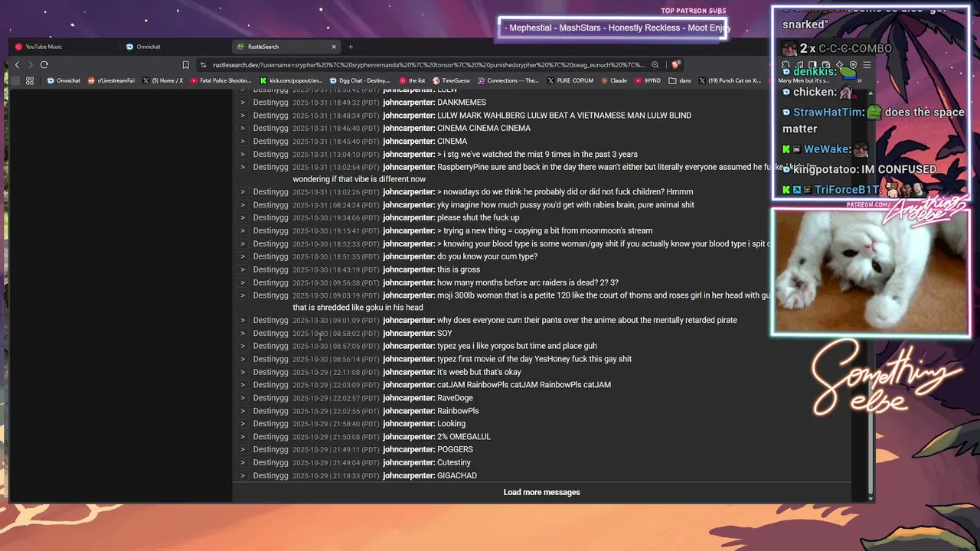Open the Omnichat bookmark
Image resolution: width=980 pixels, height=551 pixels.
[64, 80]
